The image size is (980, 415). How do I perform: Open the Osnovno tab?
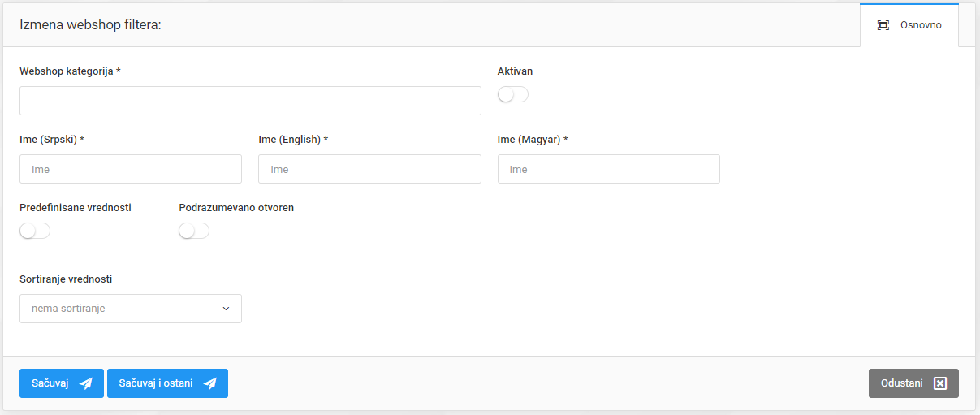click(x=909, y=25)
